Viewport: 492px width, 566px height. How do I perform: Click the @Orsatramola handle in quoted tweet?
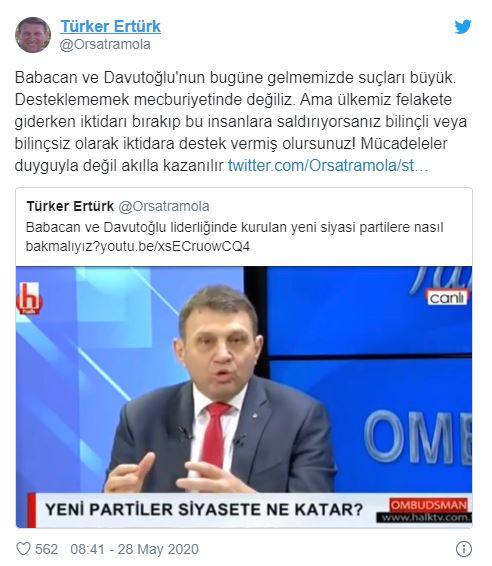(164, 206)
